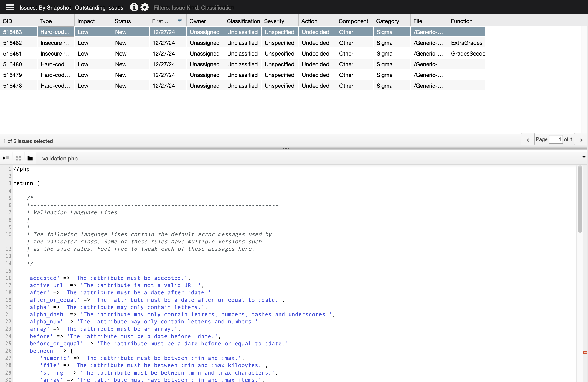Go to previous page of issues

point(528,140)
